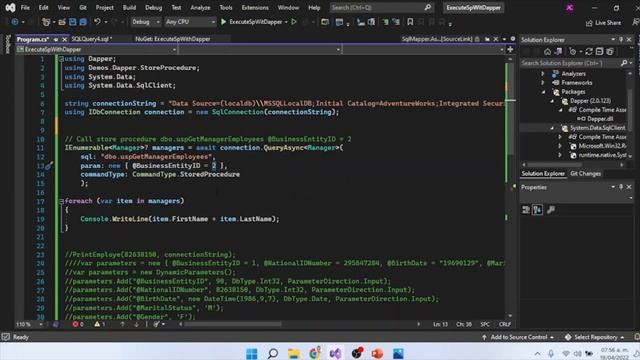Click Select Repository in status bar

[x=595, y=337]
